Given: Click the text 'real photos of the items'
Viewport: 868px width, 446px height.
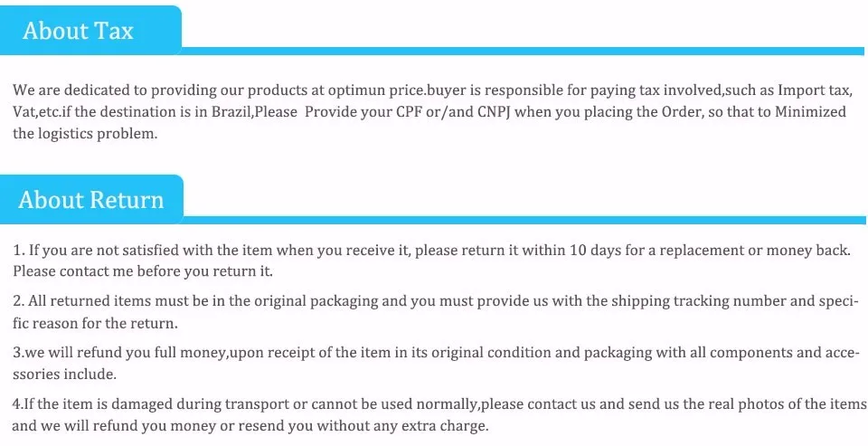Looking at the screenshot, I should coord(788,403).
